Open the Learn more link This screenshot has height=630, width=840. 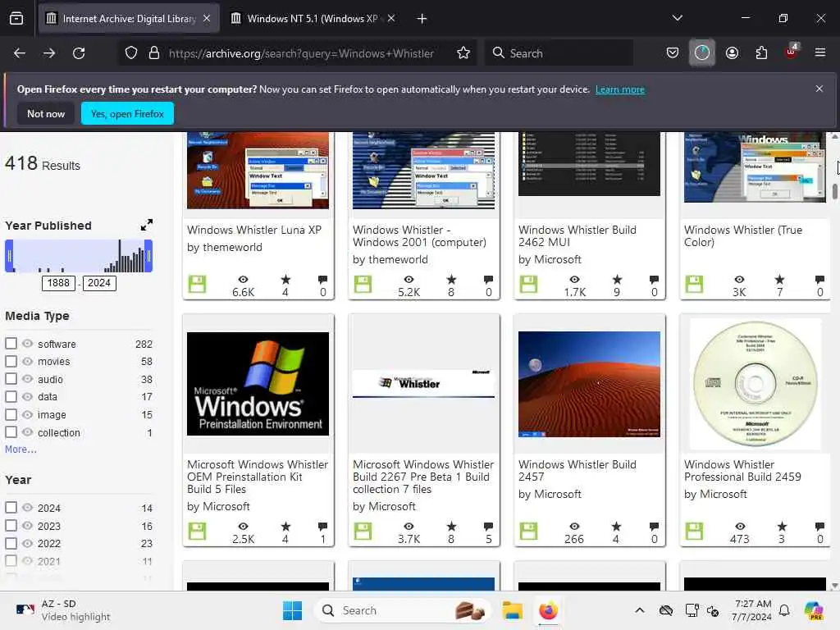click(620, 89)
